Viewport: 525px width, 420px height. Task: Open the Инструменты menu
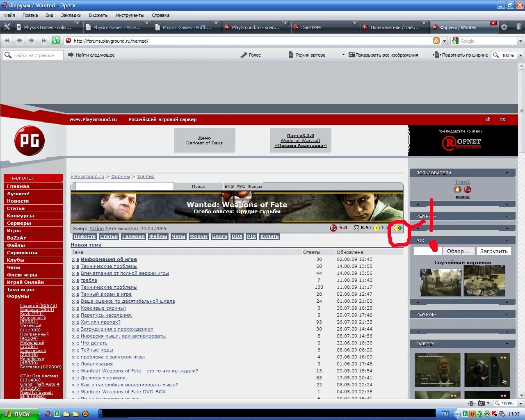(x=130, y=15)
